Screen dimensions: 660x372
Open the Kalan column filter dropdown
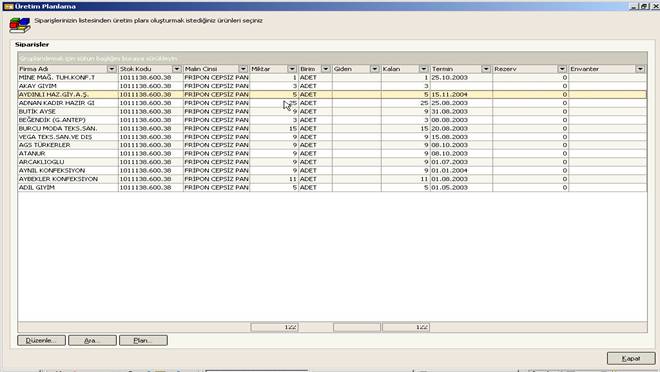423,69
